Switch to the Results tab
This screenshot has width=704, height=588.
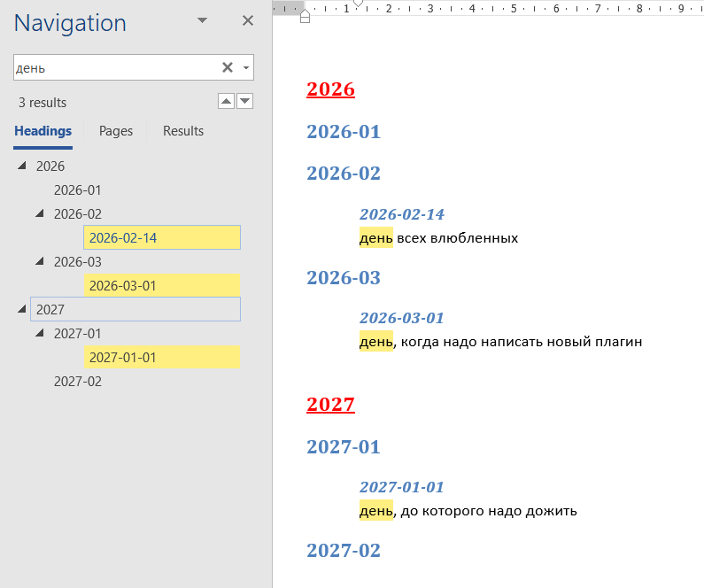tap(183, 131)
